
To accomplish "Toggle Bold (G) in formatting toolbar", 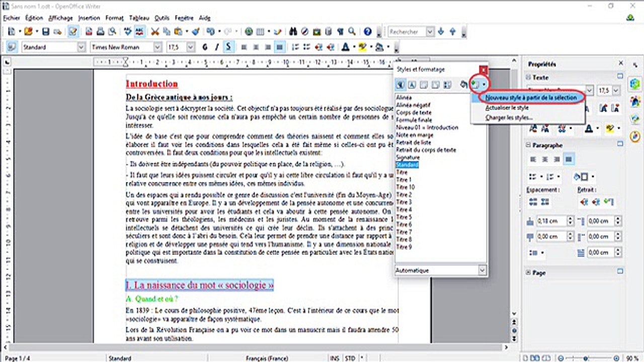I will 205,47.
